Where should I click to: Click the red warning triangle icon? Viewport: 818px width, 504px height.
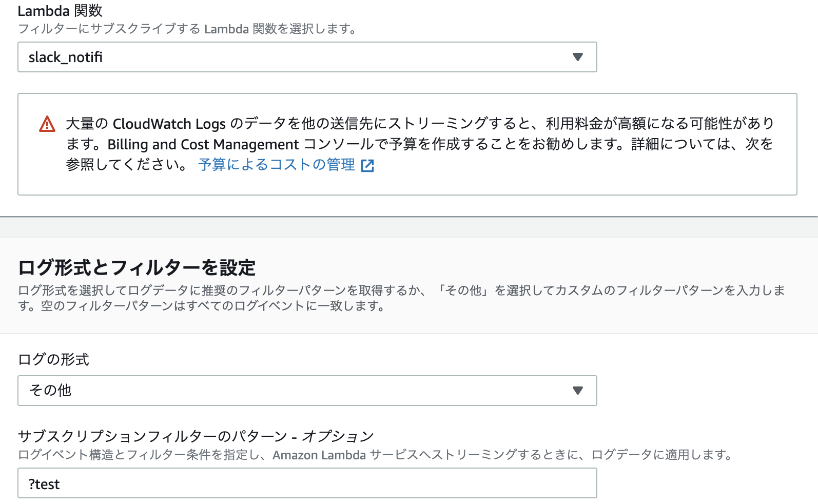click(x=47, y=124)
